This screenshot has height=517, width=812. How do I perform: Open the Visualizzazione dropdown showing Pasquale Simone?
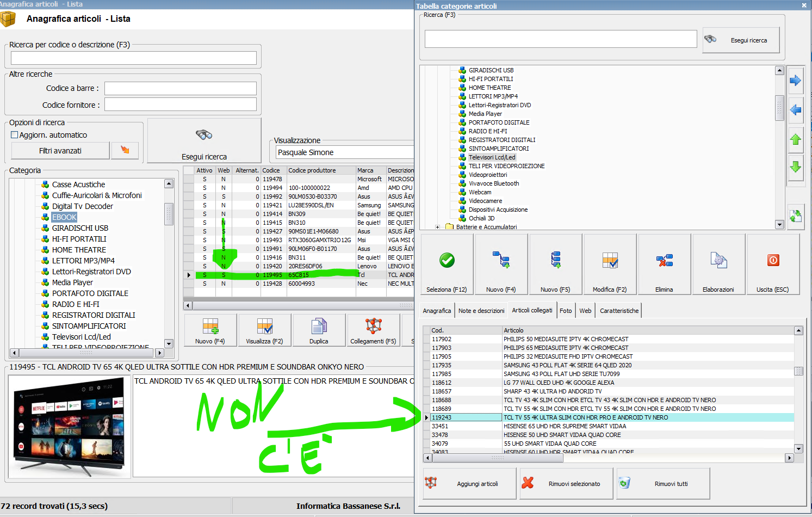(x=345, y=152)
